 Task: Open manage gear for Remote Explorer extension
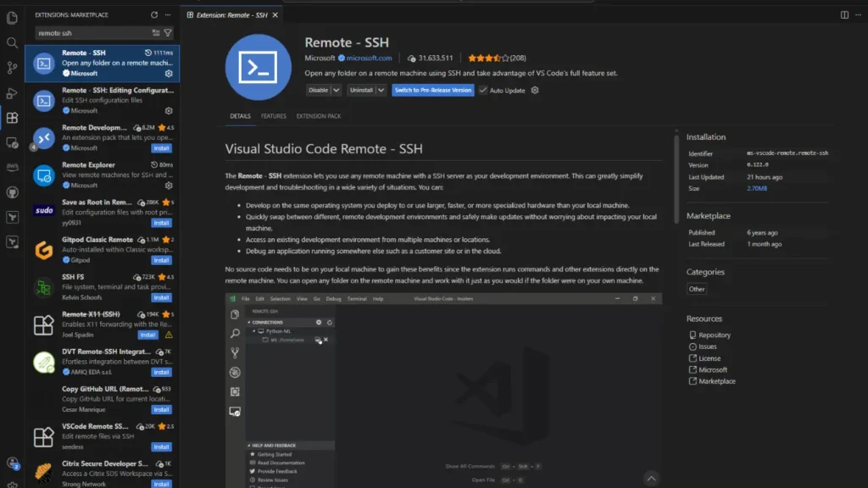(x=169, y=185)
